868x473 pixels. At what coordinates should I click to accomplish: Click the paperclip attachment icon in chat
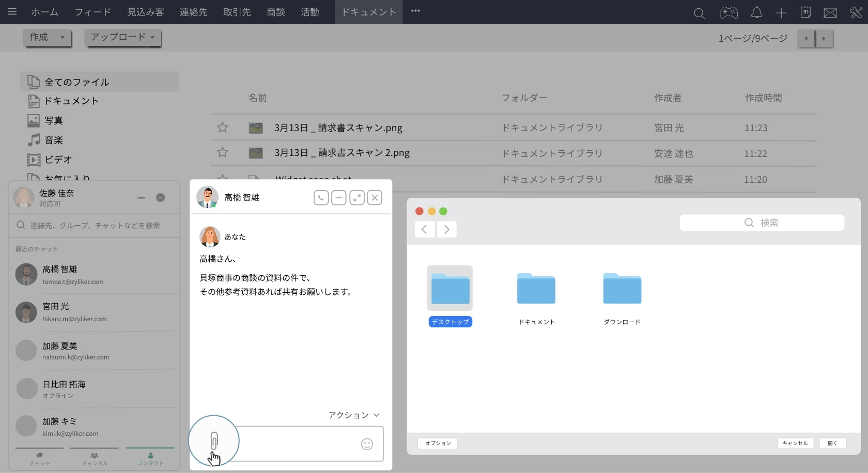tap(214, 441)
